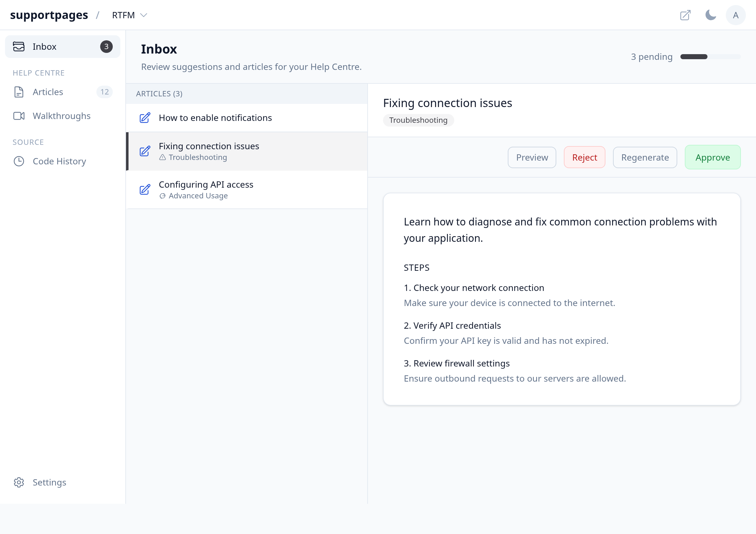The height and width of the screenshot is (534, 756).
Task: Select the Inbox tray icon in sidebar
Action: pyautogui.click(x=19, y=47)
